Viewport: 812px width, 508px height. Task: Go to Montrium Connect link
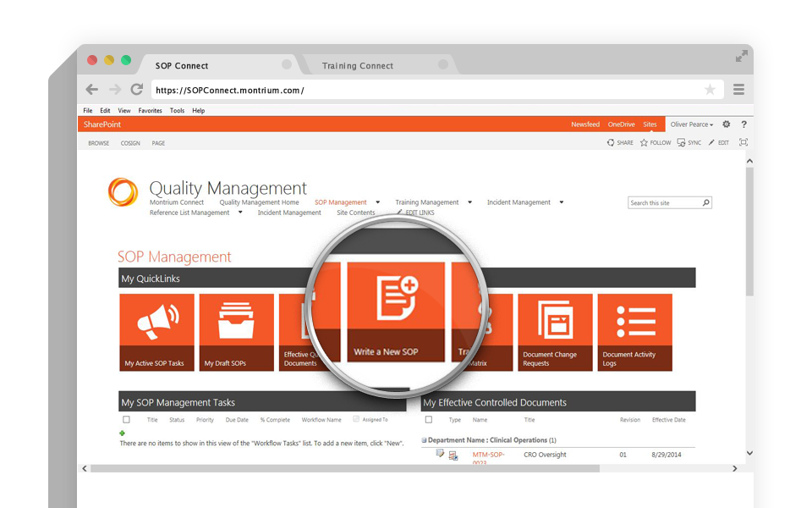177,202
